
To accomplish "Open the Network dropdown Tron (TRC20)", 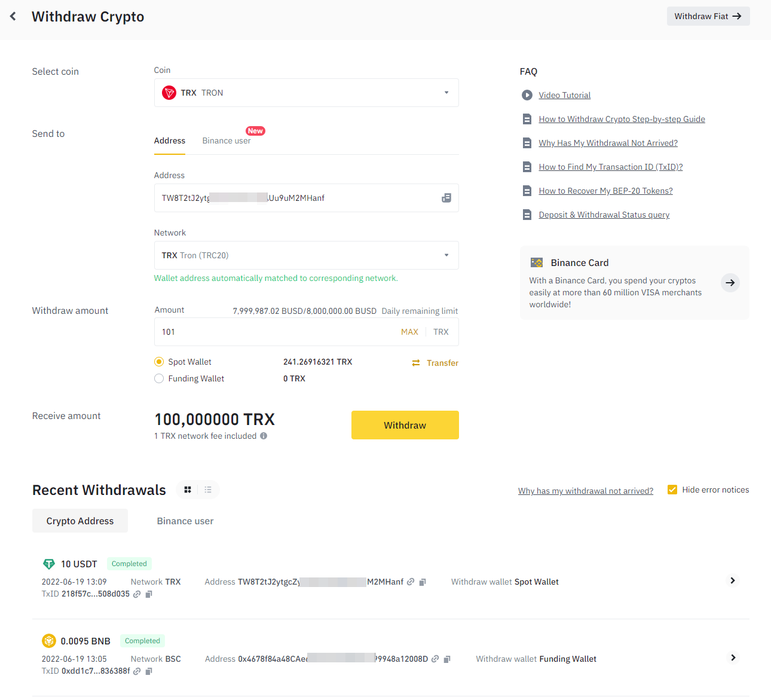I will coord(307,255).
